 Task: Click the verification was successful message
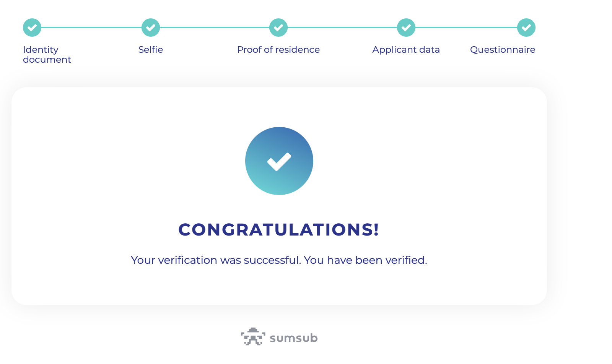[279, 260]
